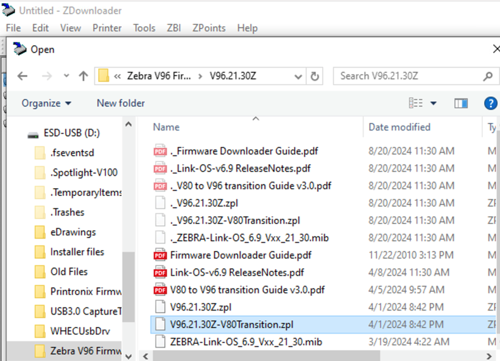Click the Back navigation arrow
500x361 pixels.
point(22,76)
